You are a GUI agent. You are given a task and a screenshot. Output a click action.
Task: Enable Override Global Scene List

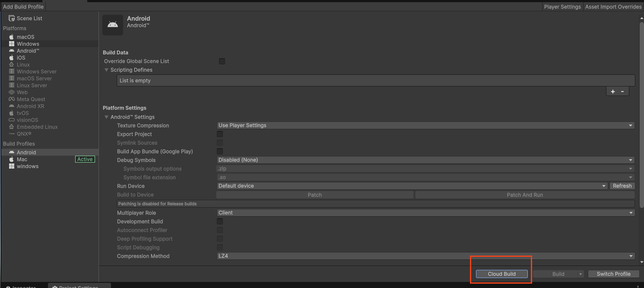(x=222, y=61)
